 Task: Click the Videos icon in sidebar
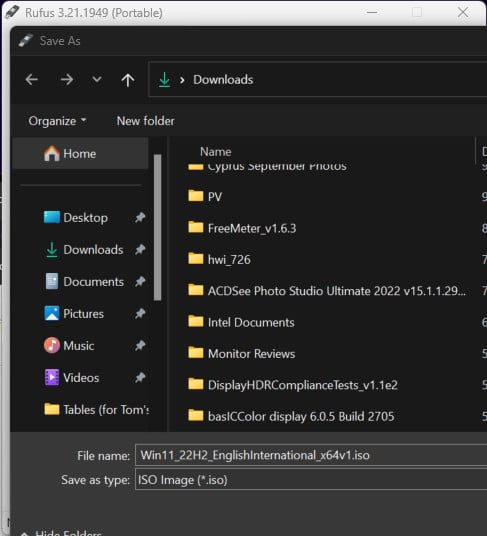pos(52,377)
